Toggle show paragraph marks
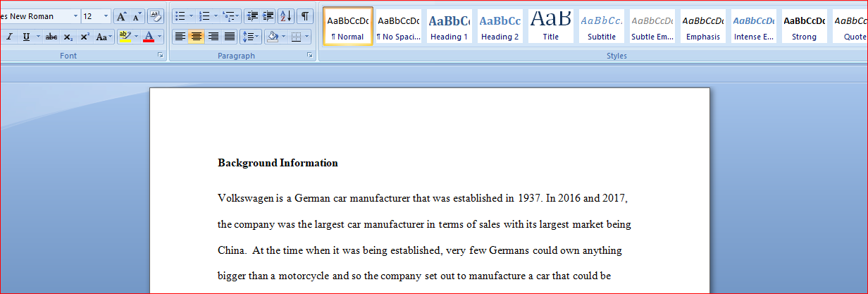Image resolution: width=868 pixels, height=294 pixels. point(304,16)
